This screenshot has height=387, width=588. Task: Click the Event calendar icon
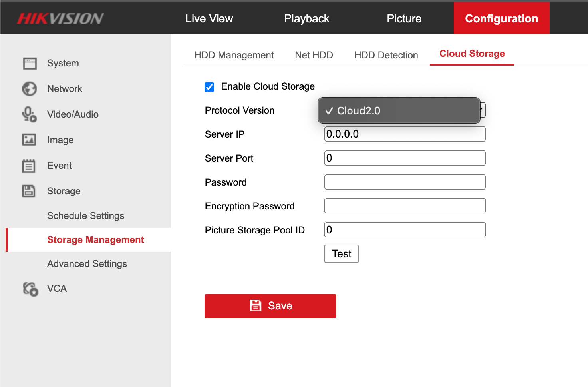point(29,166)
